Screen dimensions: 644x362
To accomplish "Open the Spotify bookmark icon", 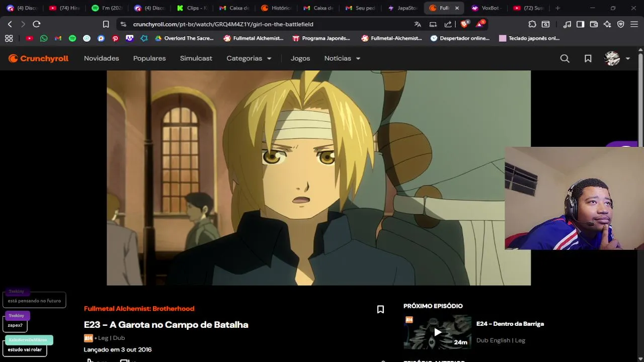I will (72, 38).
